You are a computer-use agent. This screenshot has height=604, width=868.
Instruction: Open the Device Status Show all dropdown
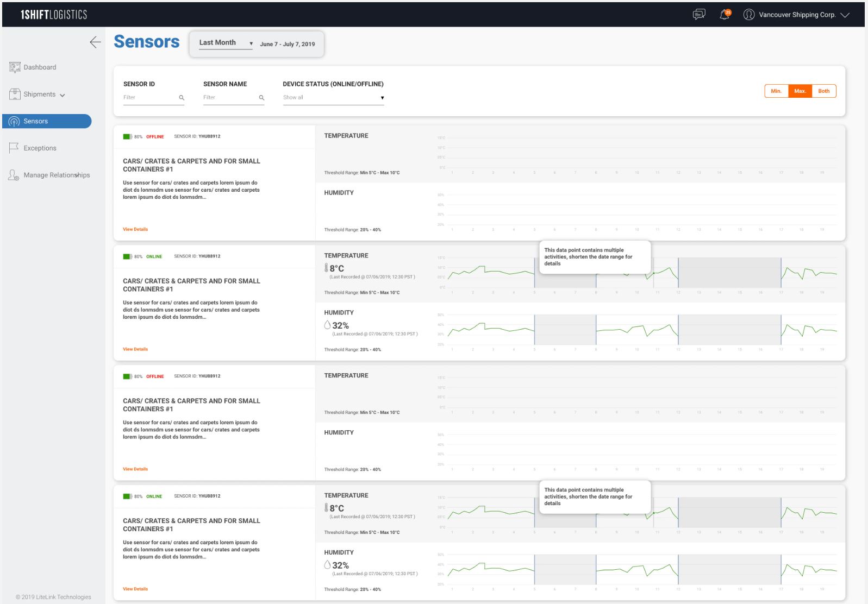(333, 98)
